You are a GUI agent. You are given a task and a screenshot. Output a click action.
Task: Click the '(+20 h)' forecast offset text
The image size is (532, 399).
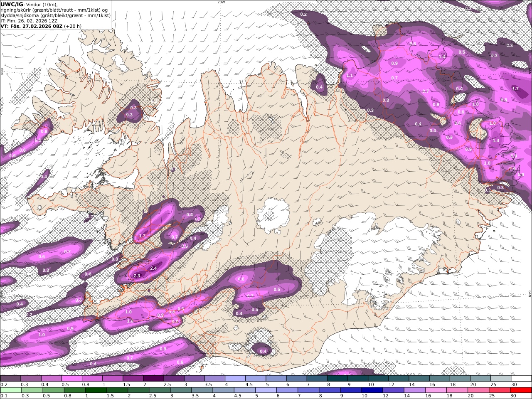(x=73, y=26)
